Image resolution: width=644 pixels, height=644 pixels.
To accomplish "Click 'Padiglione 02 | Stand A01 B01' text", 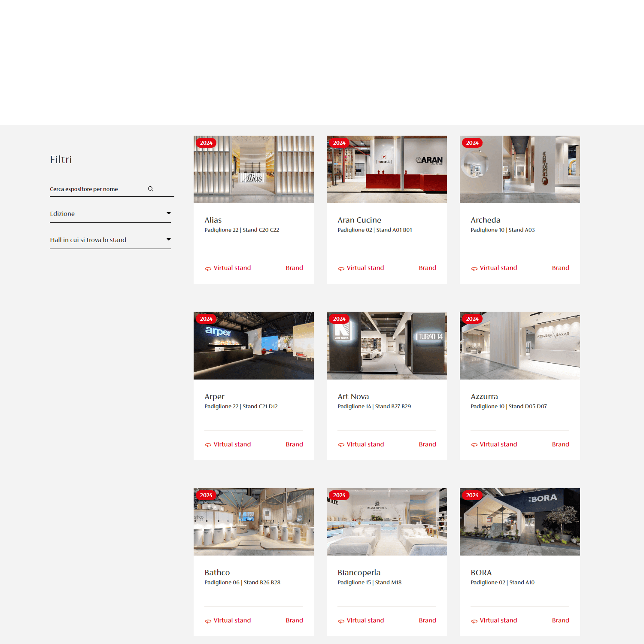I will click(x=375, y=230).
